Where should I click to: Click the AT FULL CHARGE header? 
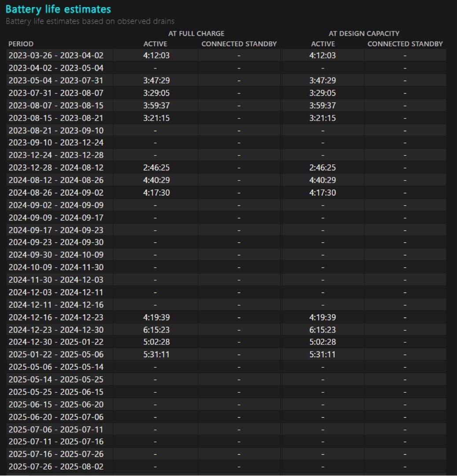196,33
